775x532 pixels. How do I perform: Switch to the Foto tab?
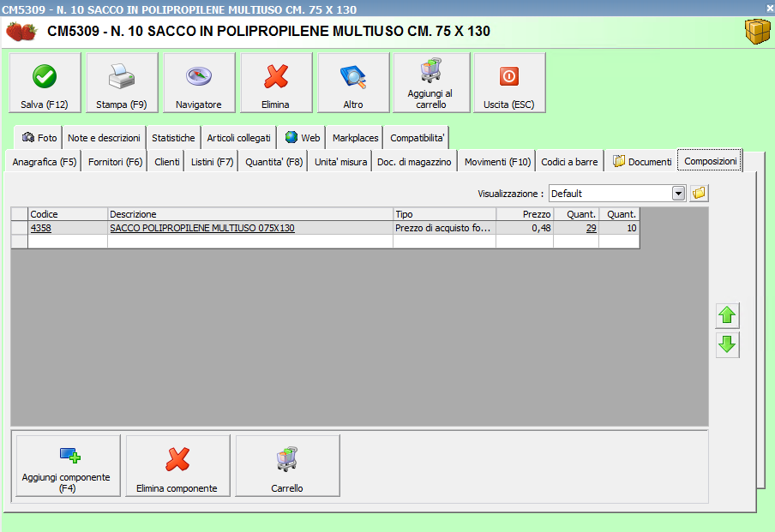click(x=39, y=138)
